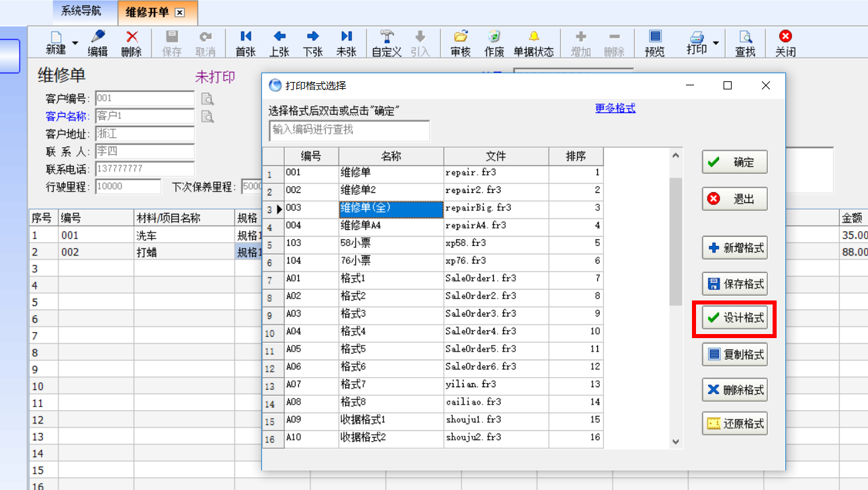
Task: Click the 文件 column header
Action: point(496,156)
